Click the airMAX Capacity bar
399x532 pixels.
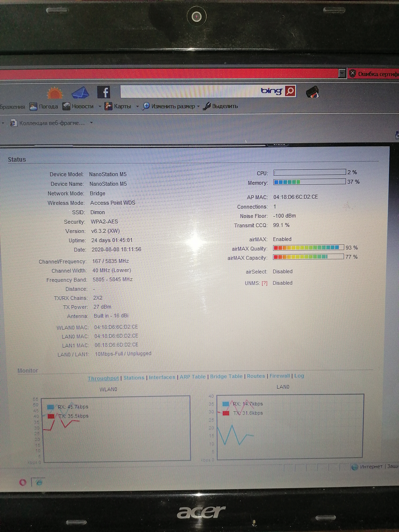(308, 257)
